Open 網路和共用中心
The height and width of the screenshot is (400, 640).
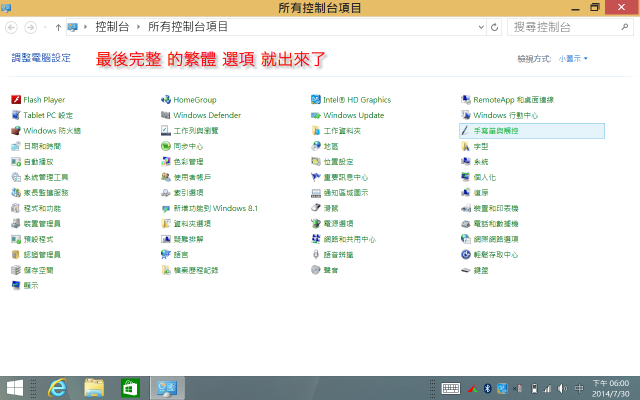(343, 239)
